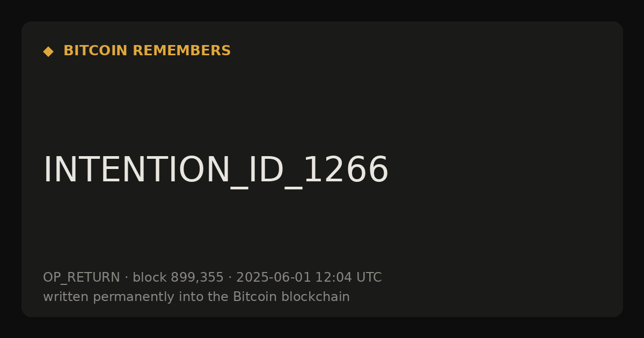Click the 2025-06-01 date
Image resolution: width=644 pixels, height=338 pixels.
click(x=274, y=277)
